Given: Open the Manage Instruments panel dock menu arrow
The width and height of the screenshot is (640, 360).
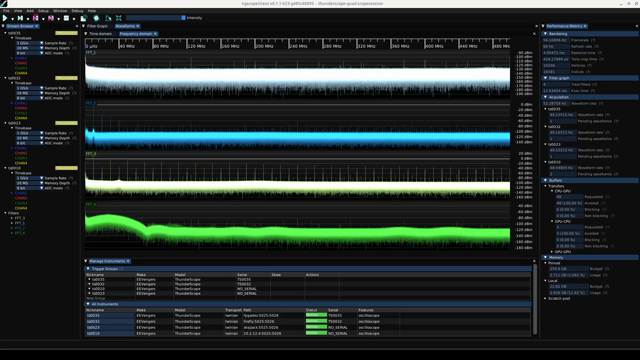Looking at the screenshot, I should click(86, 261).
